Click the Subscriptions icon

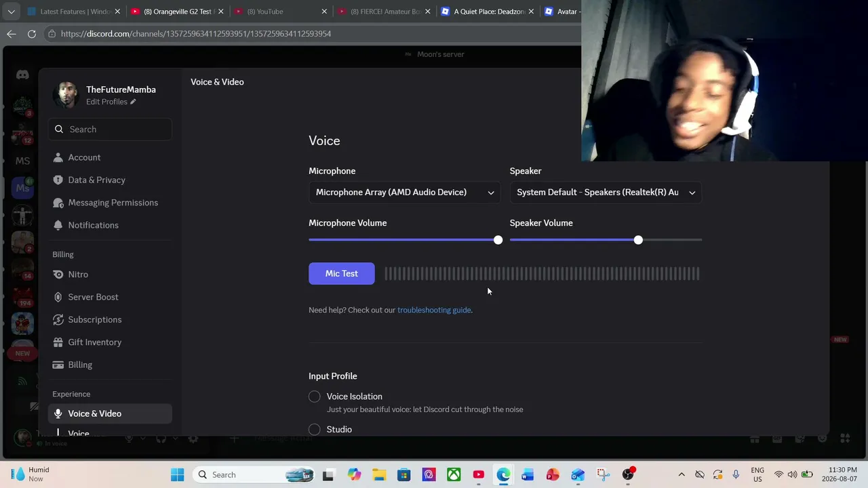pyautogui.click(x=58, y=319)
